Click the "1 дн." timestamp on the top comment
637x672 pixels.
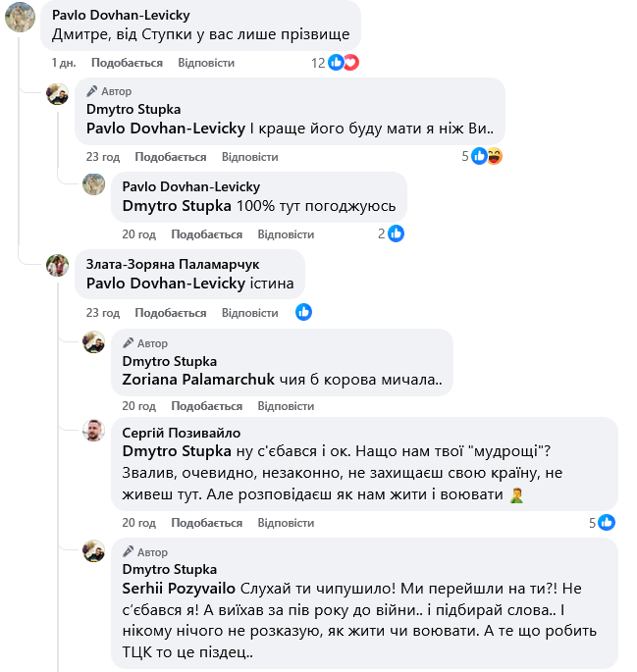pos(64,63)
